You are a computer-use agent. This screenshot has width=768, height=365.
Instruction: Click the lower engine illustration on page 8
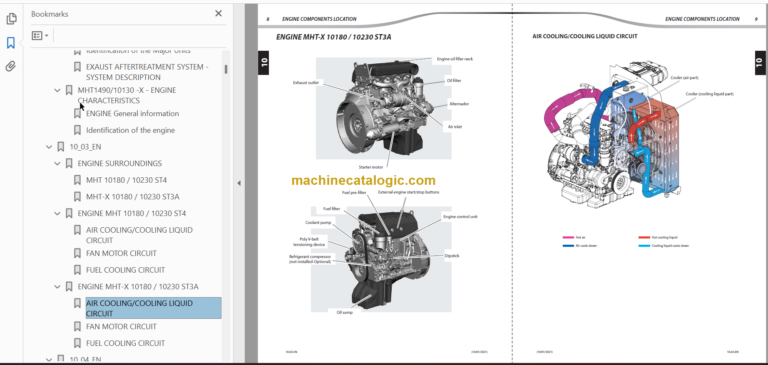(x=381, y=259)
